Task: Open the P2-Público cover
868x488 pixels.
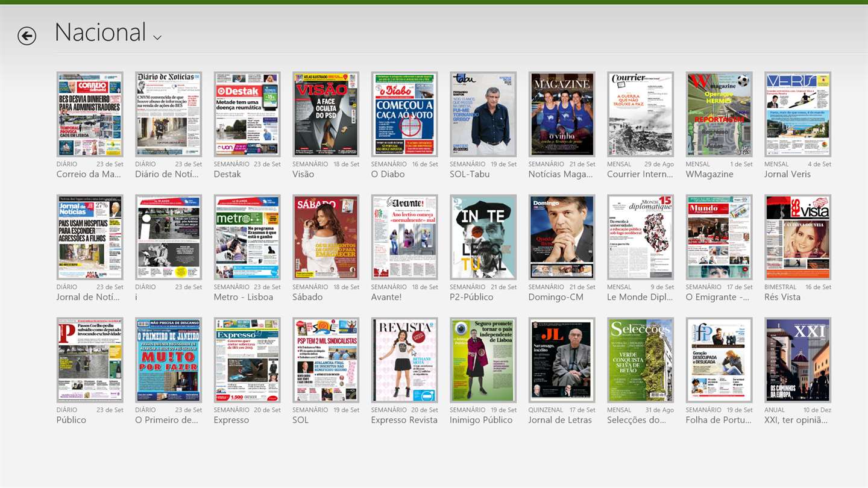Action: pyautogui.click(x=483, y=237)
